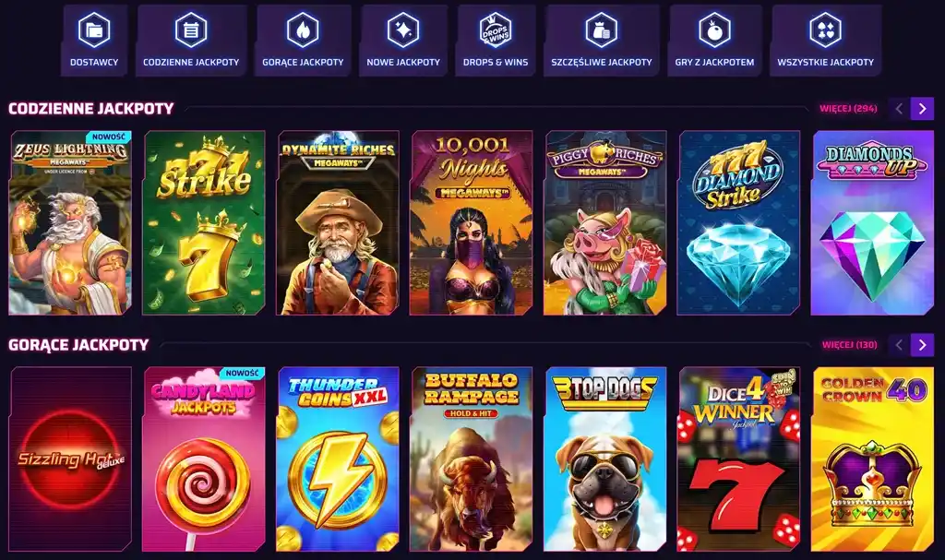Image resolution: width=945 pixels, height=560 pixels.
Task: Open the Golden Crown 40 game tile
Action: pyautogui.click(x=873, y=459)
